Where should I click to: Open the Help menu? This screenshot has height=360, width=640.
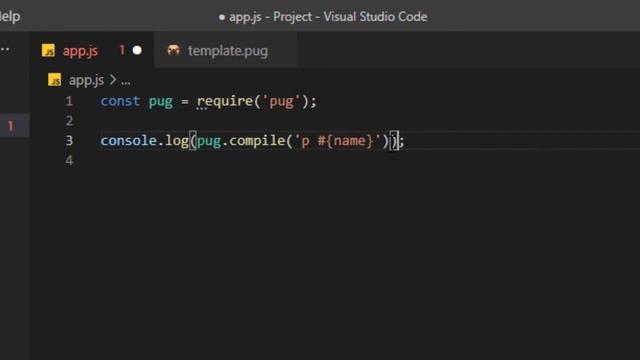click(x=9, y=16)
